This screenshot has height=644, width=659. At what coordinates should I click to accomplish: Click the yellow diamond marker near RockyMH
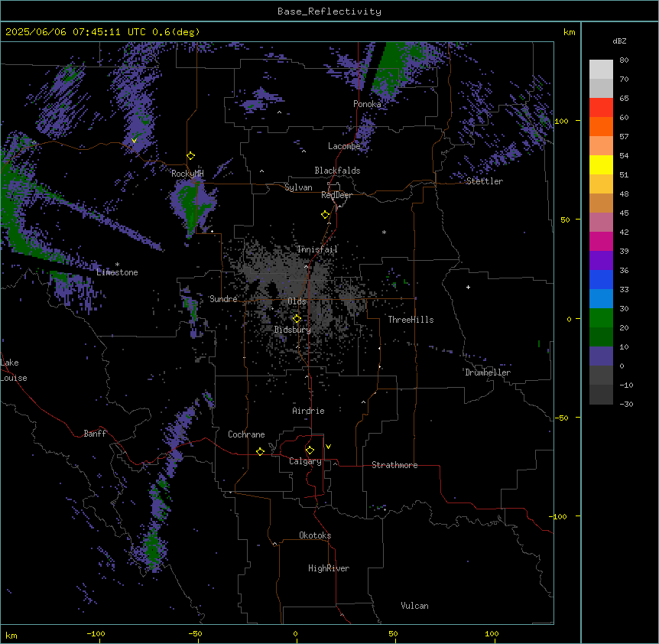point(190,156)
